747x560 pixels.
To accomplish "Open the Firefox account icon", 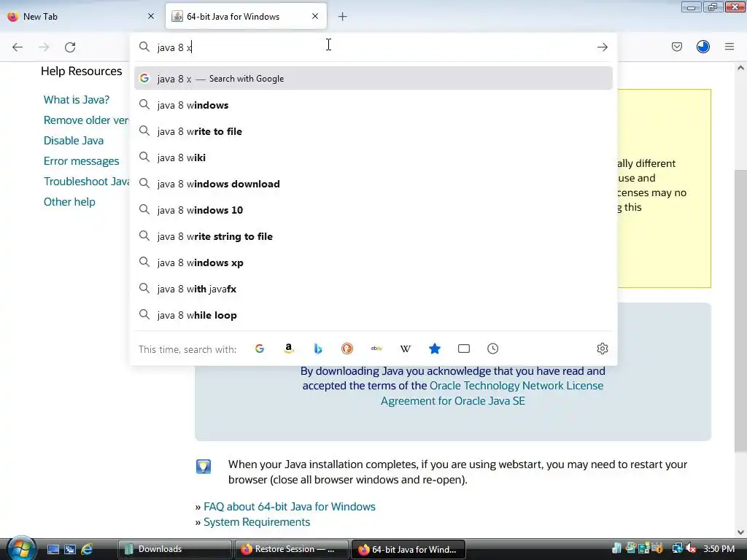I will tap(703, 47).
